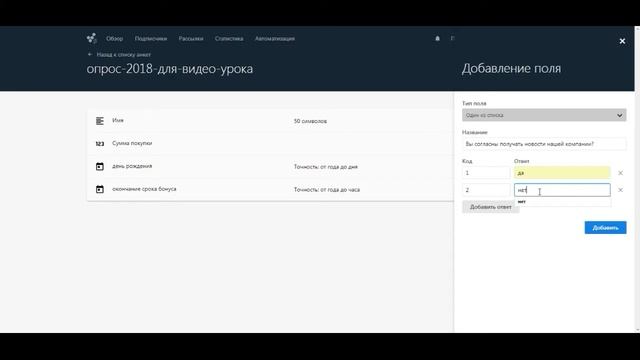
Task: Click the опрос-2018-для-видео-урока title
Action: [169, 69]
